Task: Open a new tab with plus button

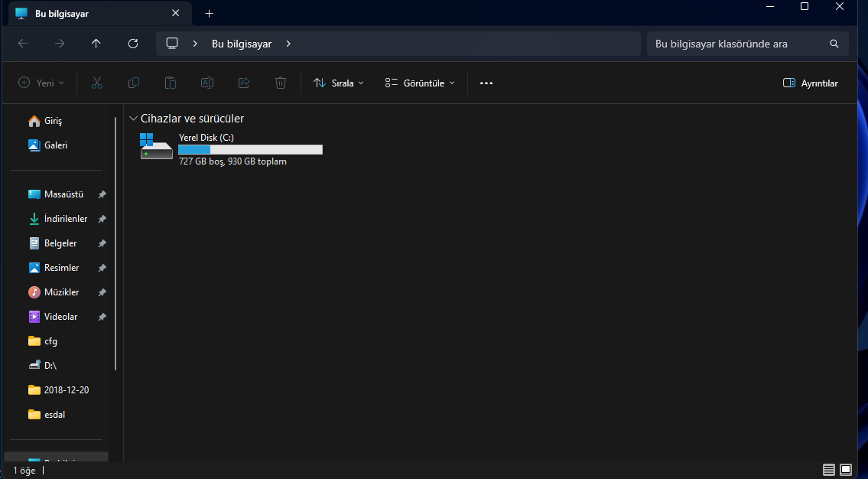Action: coord(209,13)
